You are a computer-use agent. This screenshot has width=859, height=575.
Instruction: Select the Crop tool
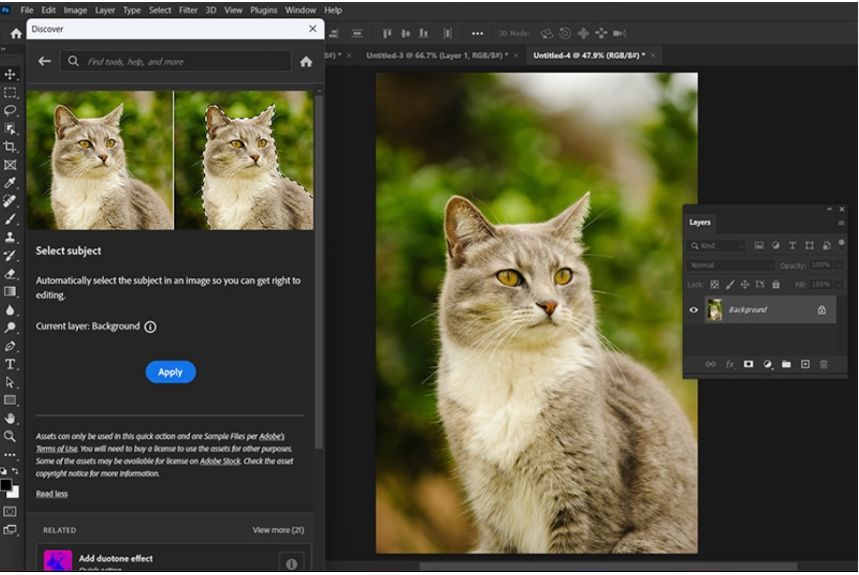(11, 147)
